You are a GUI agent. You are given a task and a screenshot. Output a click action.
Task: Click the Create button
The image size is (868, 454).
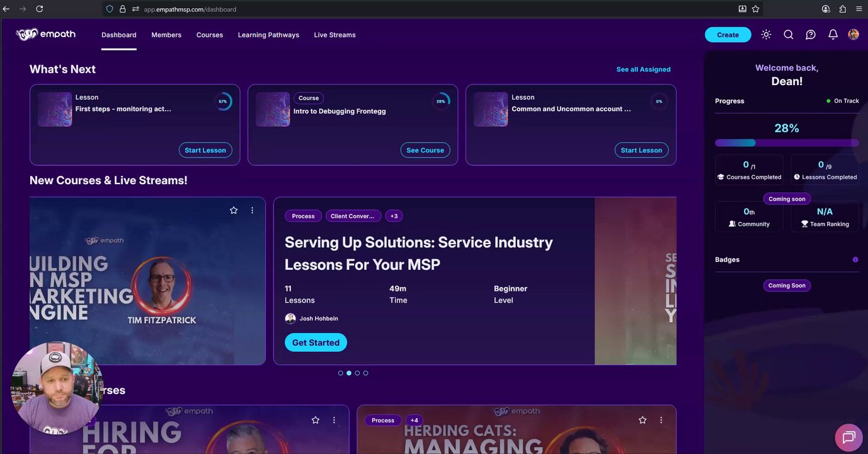(x=728, y=35)
